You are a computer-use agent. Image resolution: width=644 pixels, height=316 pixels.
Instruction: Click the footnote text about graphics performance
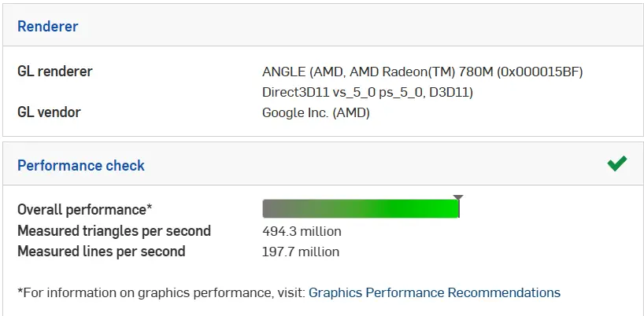click(x=161, y=292)
